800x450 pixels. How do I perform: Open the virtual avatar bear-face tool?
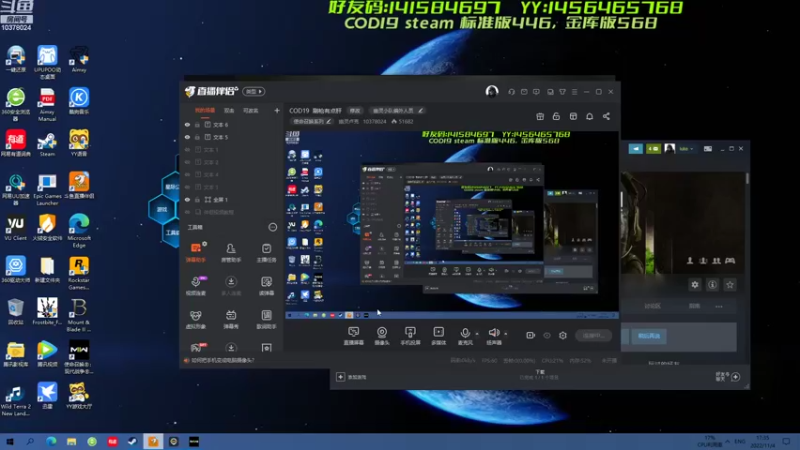pyautogui.click(x=195, y=319)
